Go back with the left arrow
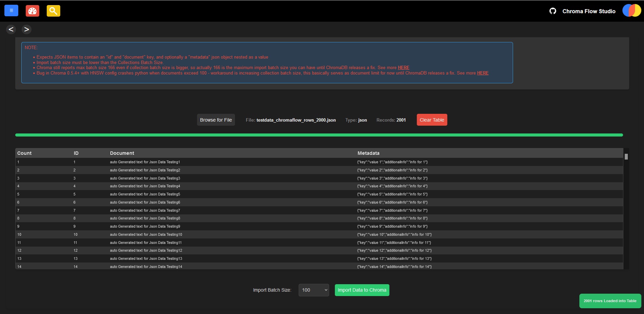 tap(11, 29)
